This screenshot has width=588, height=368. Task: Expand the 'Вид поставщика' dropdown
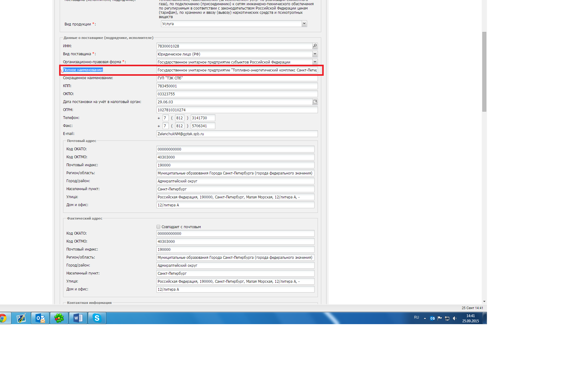tap(315, 54)
